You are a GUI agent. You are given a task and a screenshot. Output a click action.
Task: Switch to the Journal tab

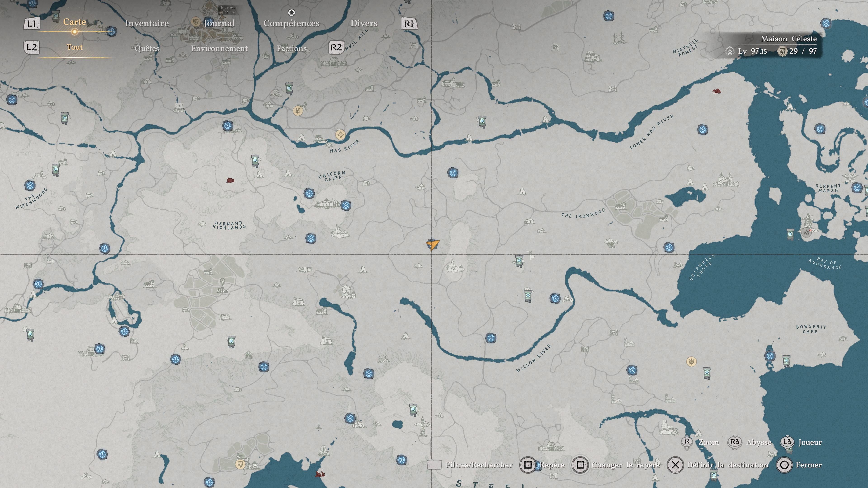pos(219,23)
